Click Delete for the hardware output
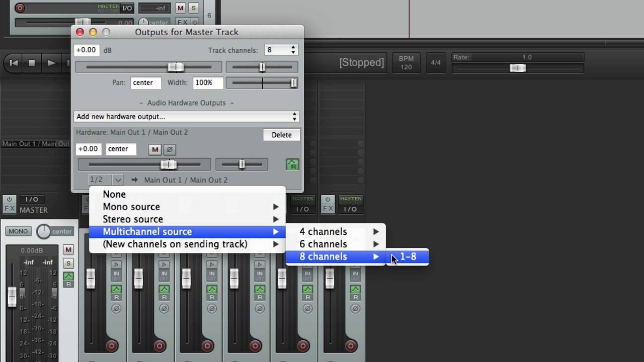Screen dimensions: 644x362 tap(281, 135)
